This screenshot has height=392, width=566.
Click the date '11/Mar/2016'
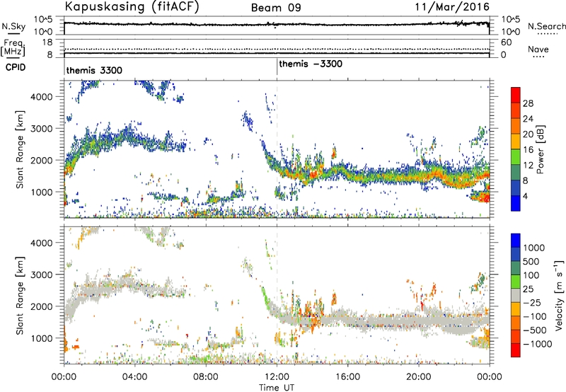pyautogui.click(x=452, y=7)
